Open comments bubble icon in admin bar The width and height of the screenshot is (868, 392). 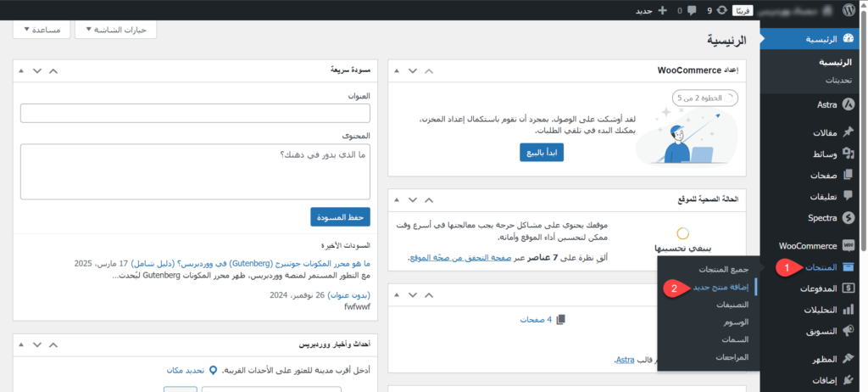[x=691, y=10]
